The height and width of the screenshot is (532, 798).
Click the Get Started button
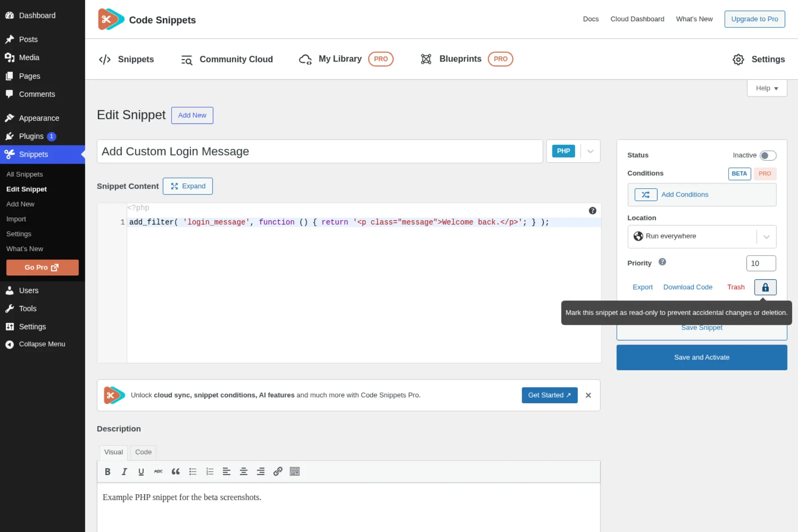pyautogui.click(x=549, y=395)
